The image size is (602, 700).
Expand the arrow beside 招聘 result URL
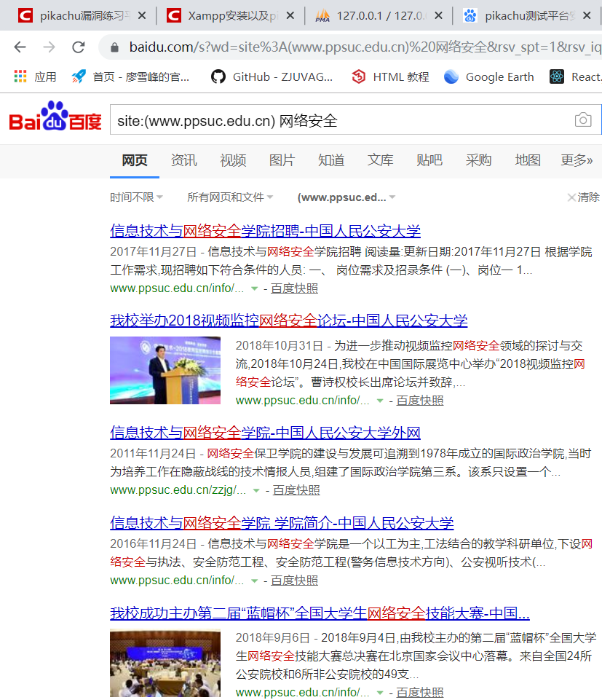tap(254, 289)
